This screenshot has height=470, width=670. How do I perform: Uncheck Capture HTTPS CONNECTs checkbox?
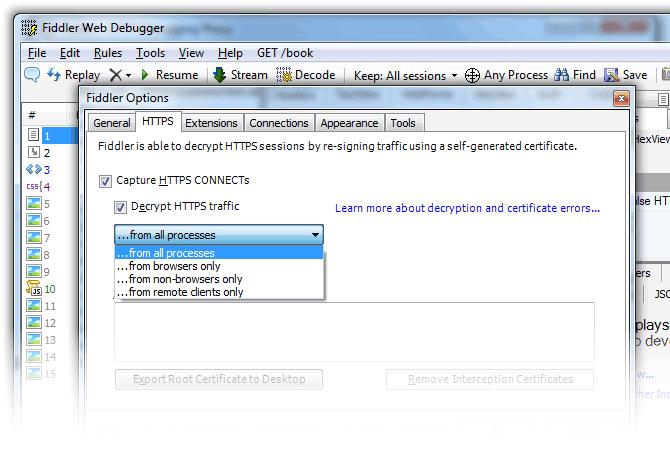105,181
